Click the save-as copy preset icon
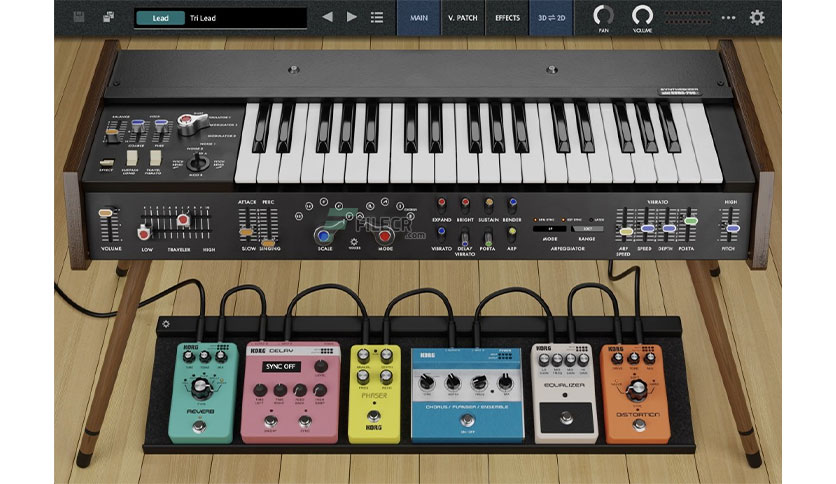 pos(108,18)
